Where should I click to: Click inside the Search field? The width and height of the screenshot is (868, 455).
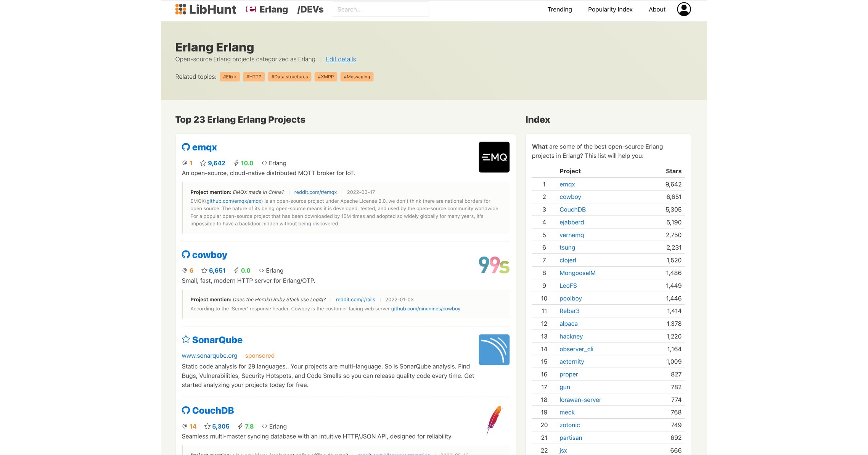pyautogui.click(x=381, y=9)
